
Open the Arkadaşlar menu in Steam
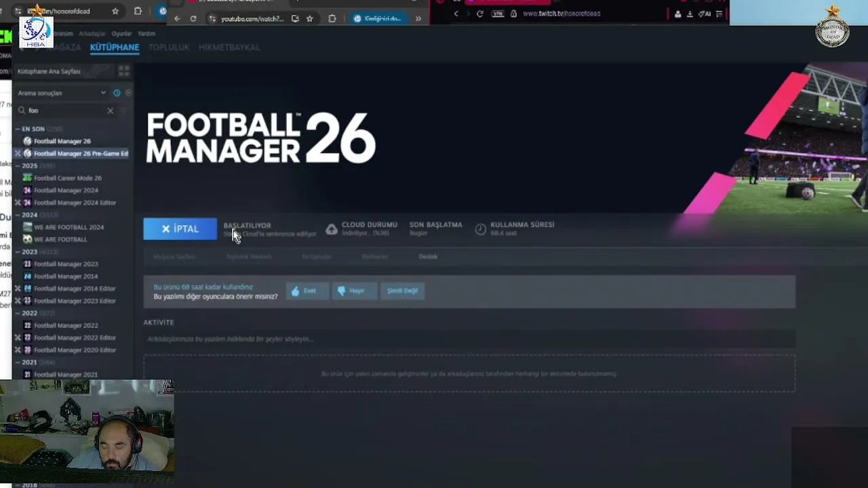point(92,34)
